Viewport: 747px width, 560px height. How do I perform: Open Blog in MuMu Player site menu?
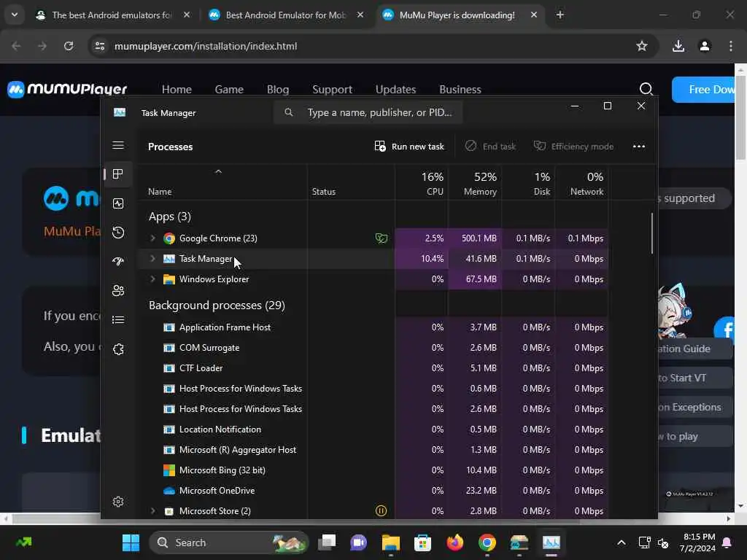278,90
